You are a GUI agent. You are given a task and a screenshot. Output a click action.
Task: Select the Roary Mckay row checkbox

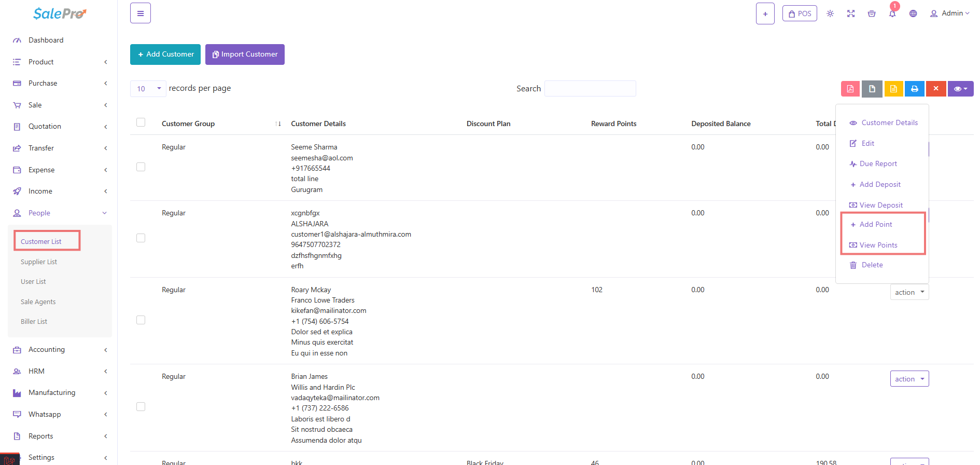(x=141, y=320)
